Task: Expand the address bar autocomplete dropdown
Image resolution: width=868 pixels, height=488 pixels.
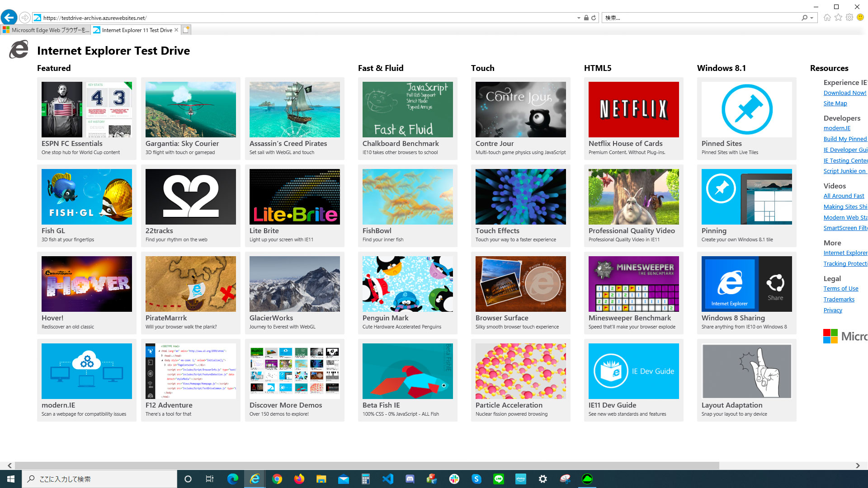Action: (x=579, y=18)
